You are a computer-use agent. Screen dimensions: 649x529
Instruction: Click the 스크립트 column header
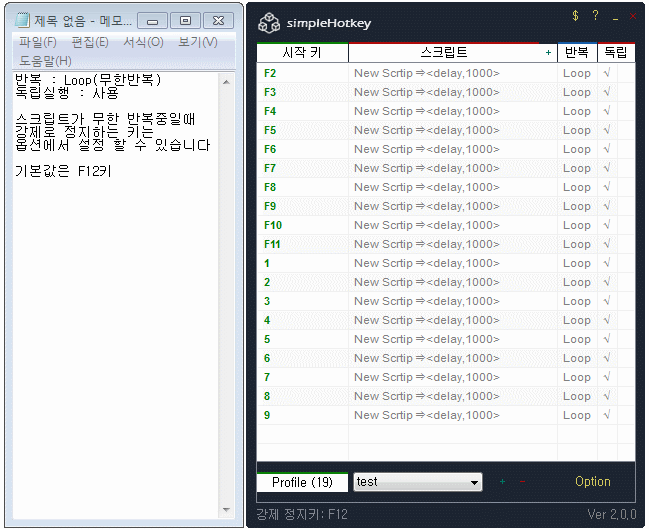coord(444,53)
